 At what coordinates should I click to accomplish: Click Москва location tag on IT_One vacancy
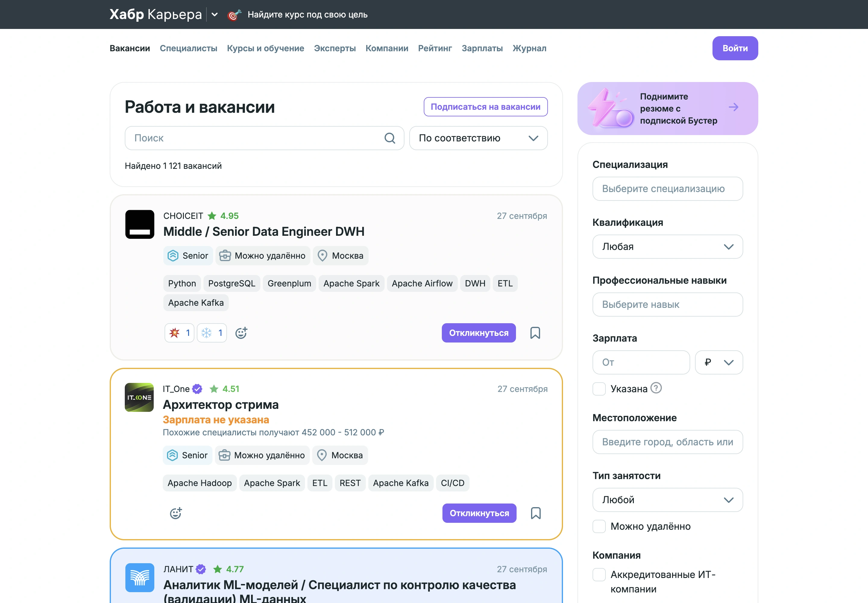340,455
